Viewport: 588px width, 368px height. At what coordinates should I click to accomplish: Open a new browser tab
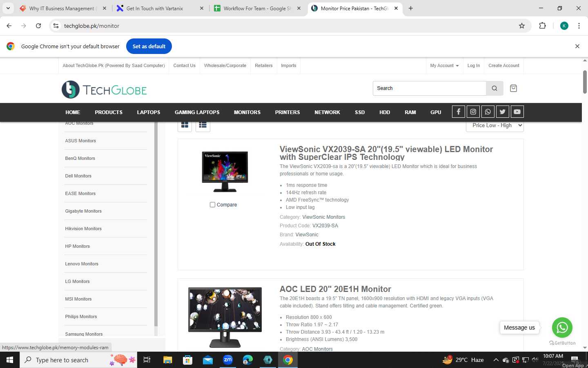pos(411,8)
